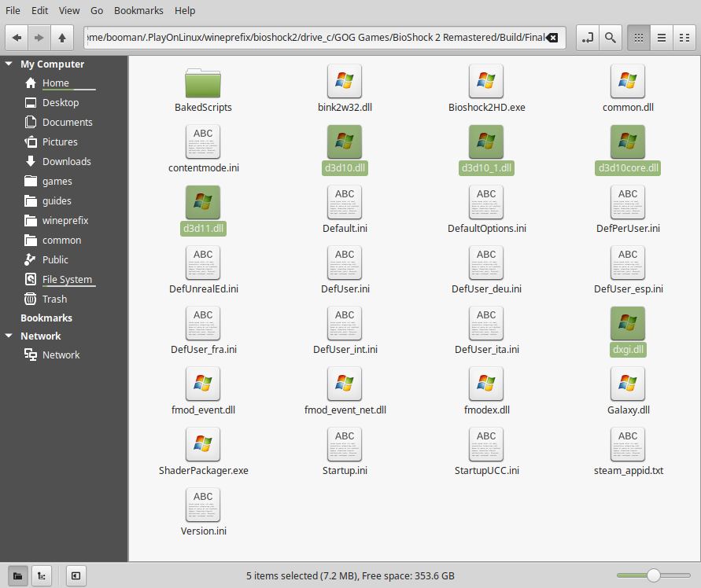701x588 pixels.
Task: Adjust the icon zoom slider
Action: pos(654,575)
